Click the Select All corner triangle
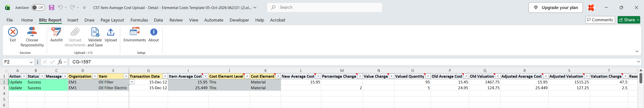This screenshot has width=644, height=108. [x=6, y=71]
